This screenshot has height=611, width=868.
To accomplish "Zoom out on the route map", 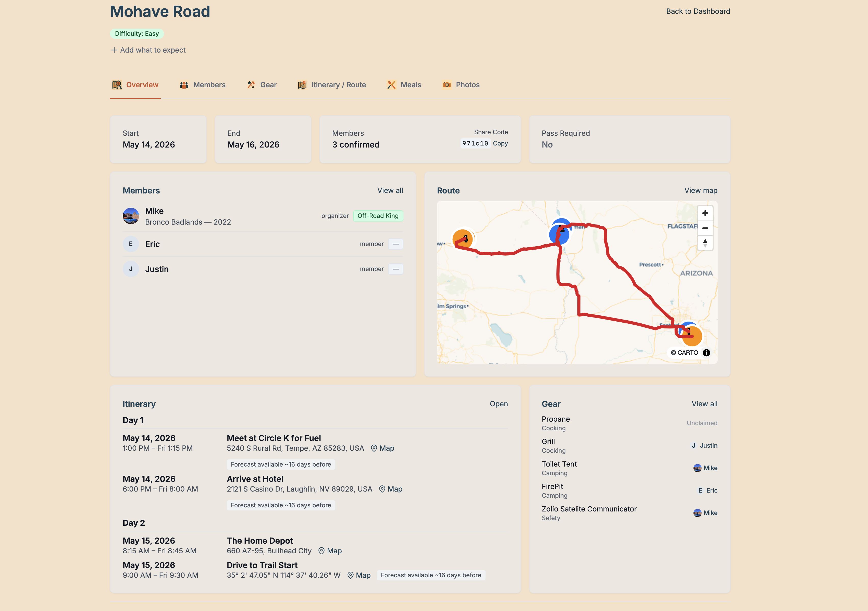I will click(x=705, y=228).
